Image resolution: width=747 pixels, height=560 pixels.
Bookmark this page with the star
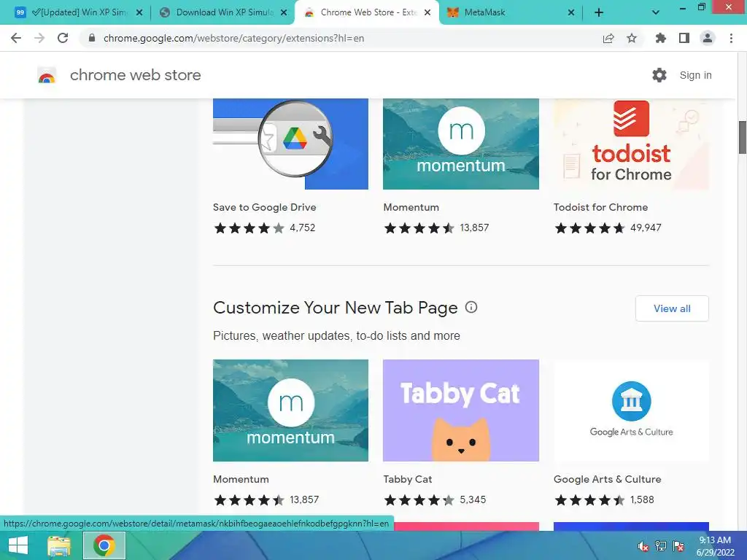click(632, 38)
